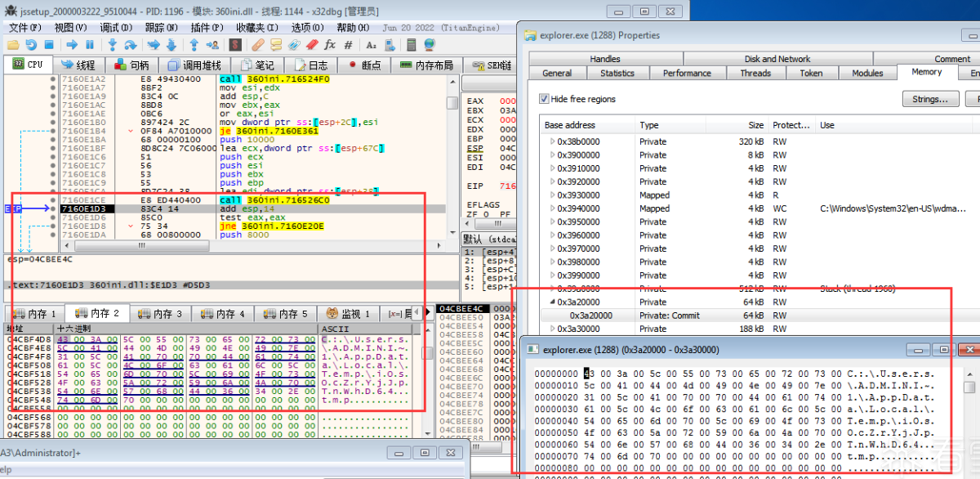
Task: Expand the 0x3990000 memory region
Action: (x=552, y=275)
